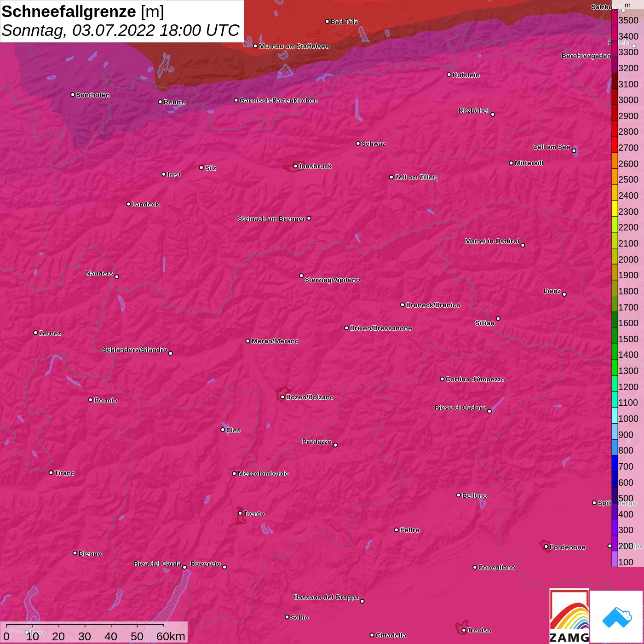This screenshot has width=644, height=644.
Task: Click the Schlanders/Silandro label
Action: tap(135, 350)
